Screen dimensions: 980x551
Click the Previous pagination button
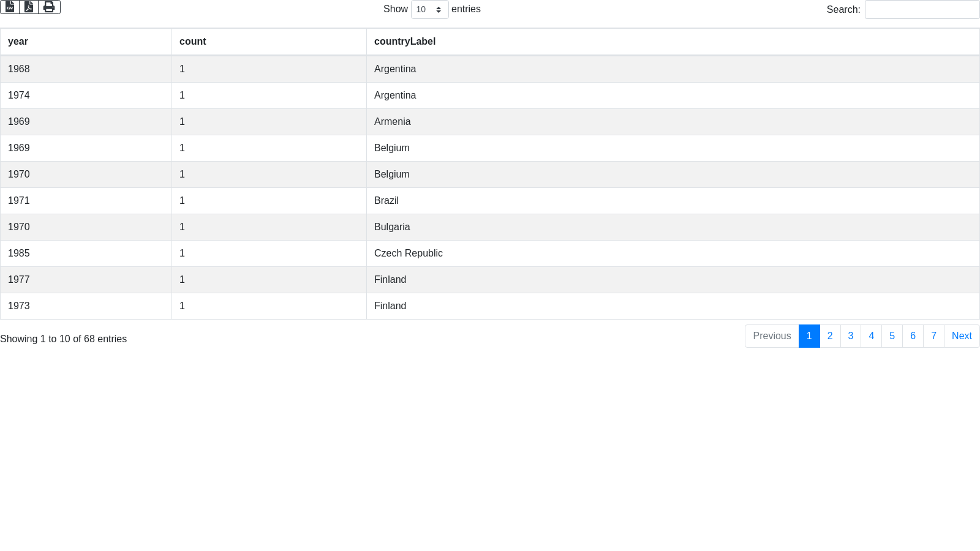point(772,336)
